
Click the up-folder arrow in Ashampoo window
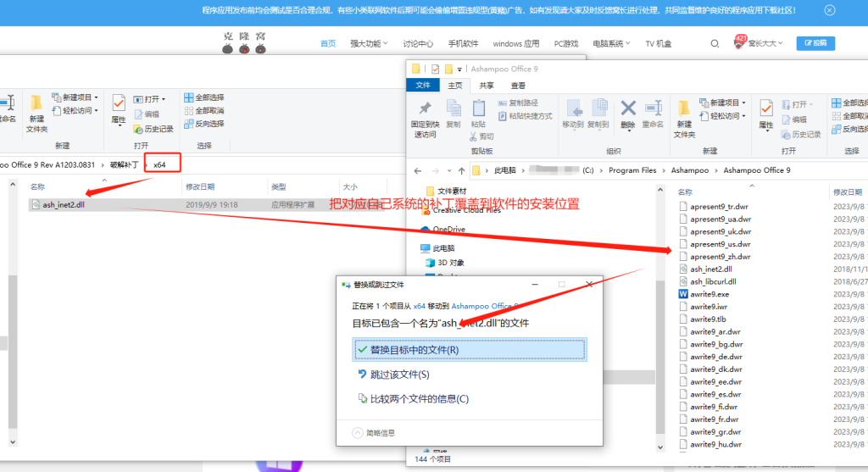461,171
